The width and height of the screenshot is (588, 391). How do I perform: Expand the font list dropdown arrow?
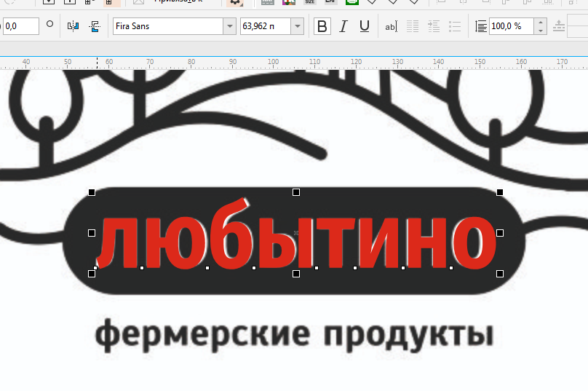tap(229, 26)
